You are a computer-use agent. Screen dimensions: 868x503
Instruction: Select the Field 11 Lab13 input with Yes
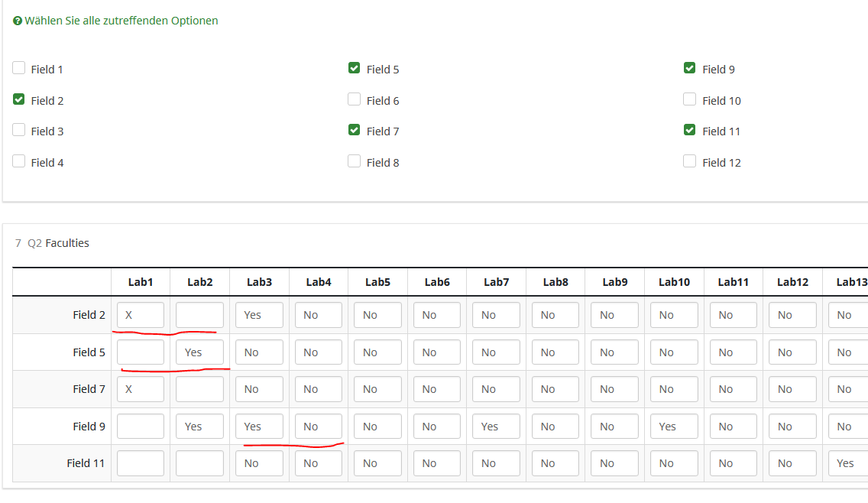848,463
